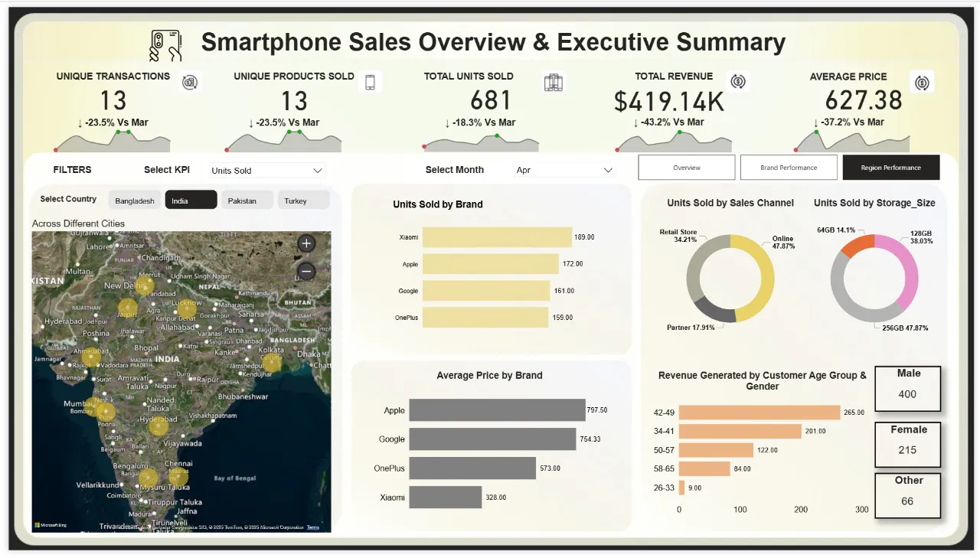The image size is (980, 558).
Task: Click the Jaipur bubble on the map
Action: click(x=128, y=309)
